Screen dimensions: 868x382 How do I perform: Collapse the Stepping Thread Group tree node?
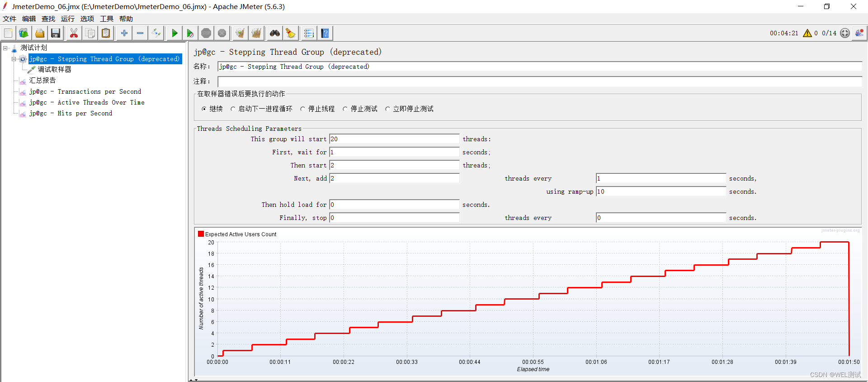click(14, 59)
